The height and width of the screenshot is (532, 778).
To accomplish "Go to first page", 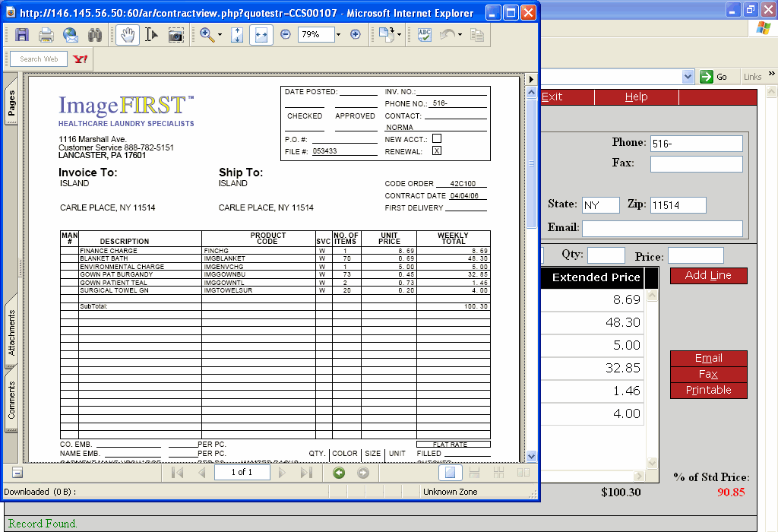I will click(177, 473).
